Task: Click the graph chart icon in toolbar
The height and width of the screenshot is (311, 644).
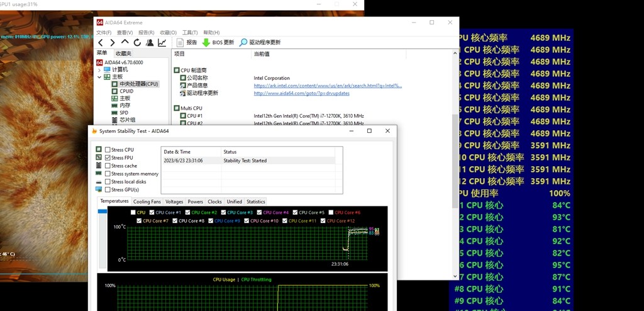Action: pyautogui.click(x=162, y=42)
